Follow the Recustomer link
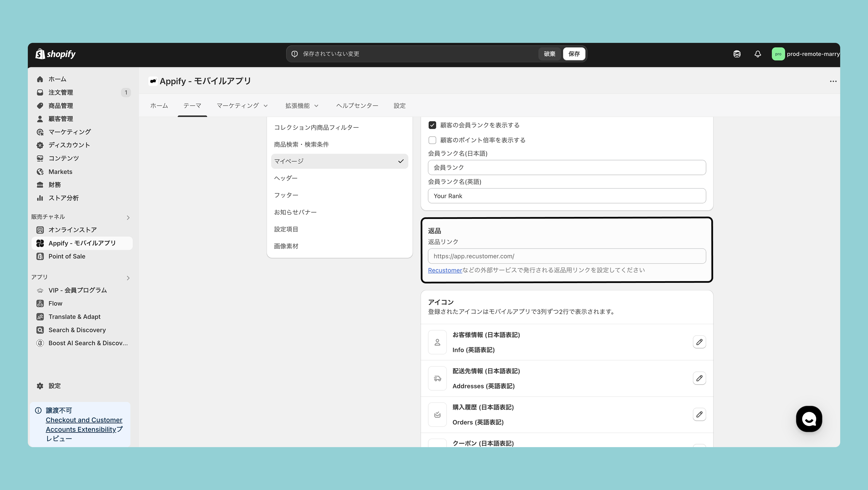The width and height of the screenshot is (868, 490). click(445, 270)
